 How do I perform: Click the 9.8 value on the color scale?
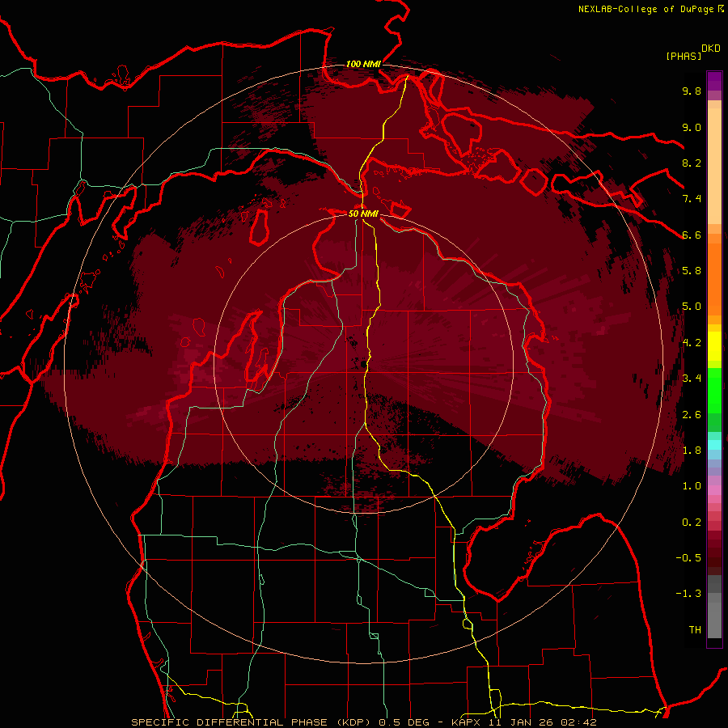click(x=692, y=91)
